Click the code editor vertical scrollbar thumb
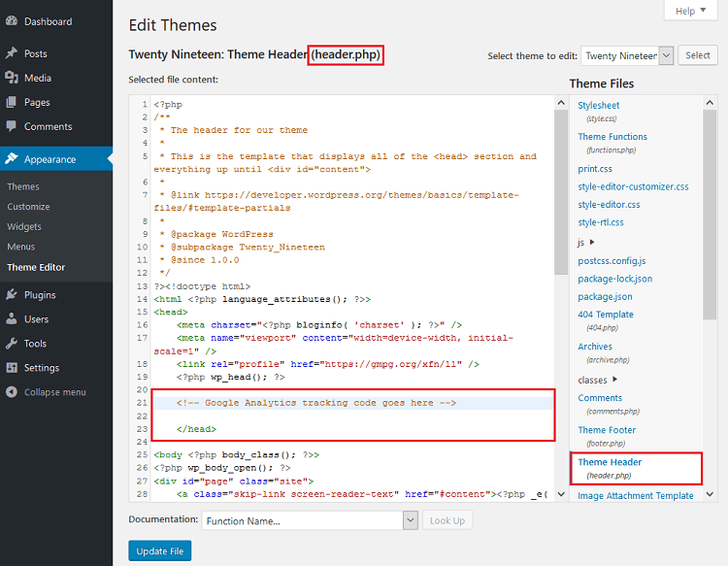 tap(561, 192)
